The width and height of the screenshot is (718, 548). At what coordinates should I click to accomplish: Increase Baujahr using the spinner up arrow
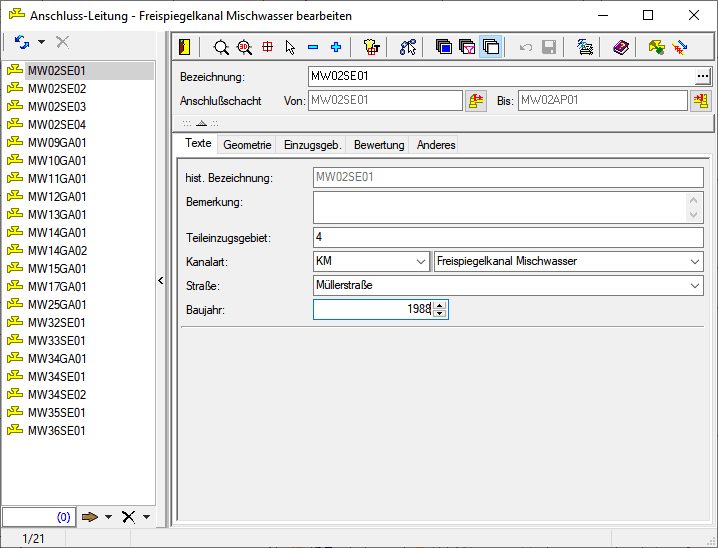[440, 305]
